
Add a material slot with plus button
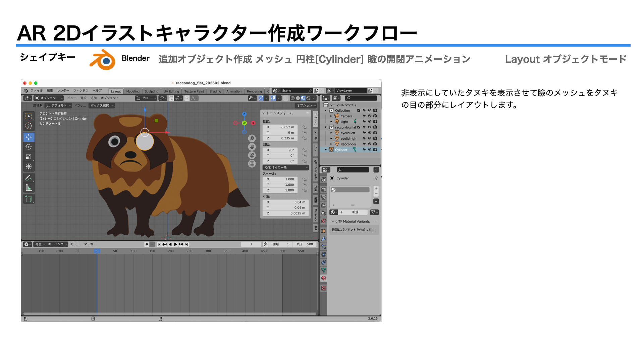(x=376, y=188)
